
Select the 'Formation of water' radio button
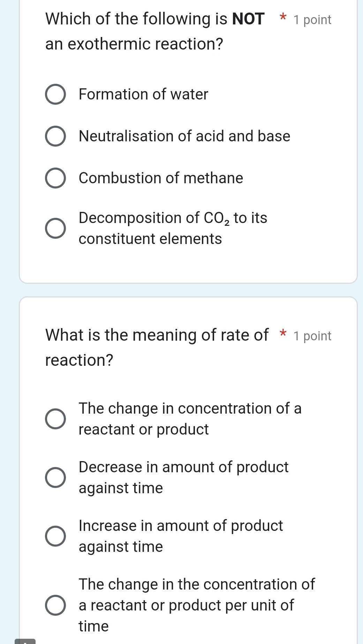pos(55,94)
